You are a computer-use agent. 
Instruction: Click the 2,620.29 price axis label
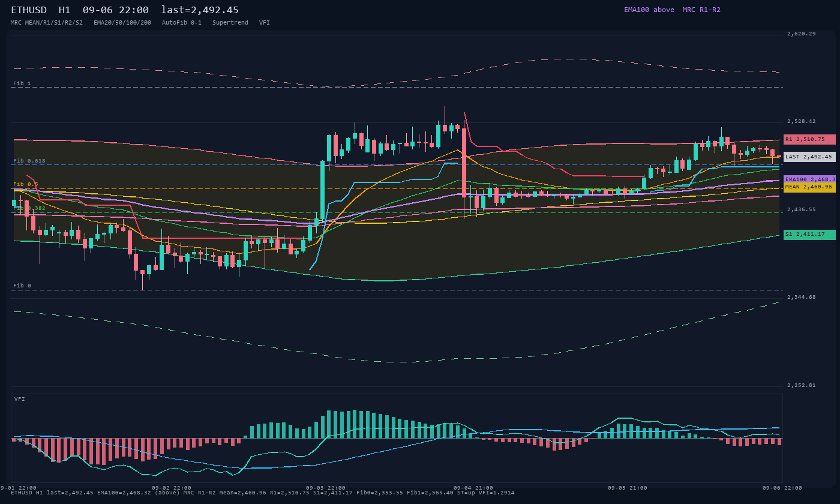pos(802,34)
